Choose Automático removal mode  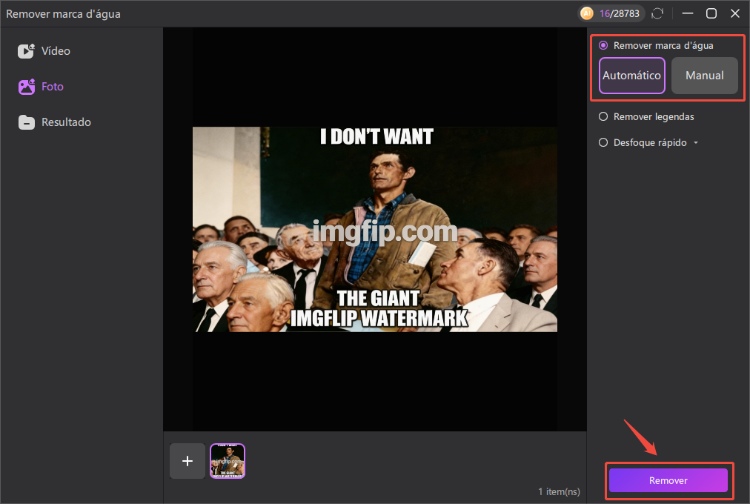point(632,76)
